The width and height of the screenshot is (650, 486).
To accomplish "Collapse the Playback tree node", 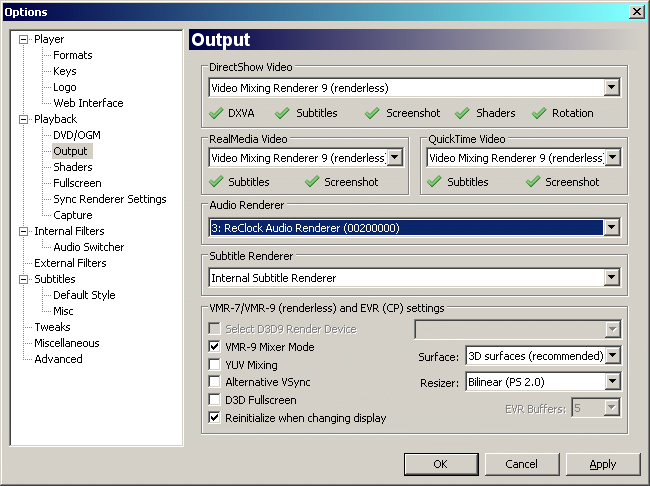I will [x=24, y=119].
